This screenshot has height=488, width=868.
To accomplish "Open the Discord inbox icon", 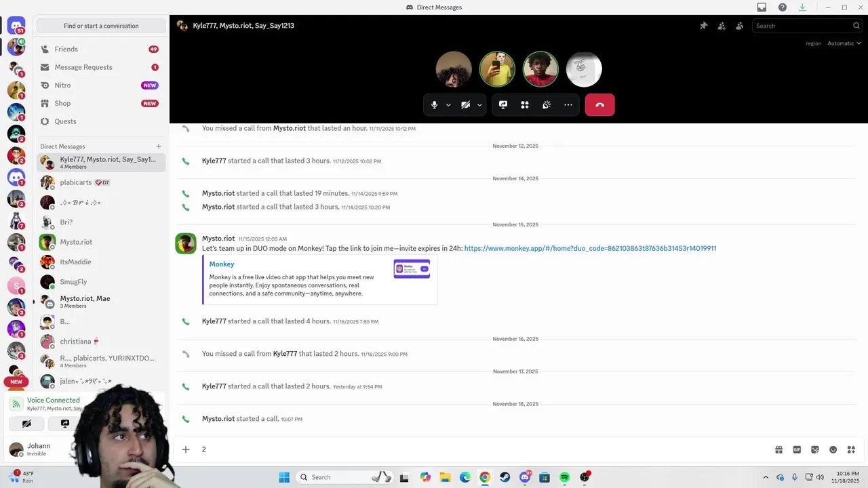I will (x=762, y=7).
